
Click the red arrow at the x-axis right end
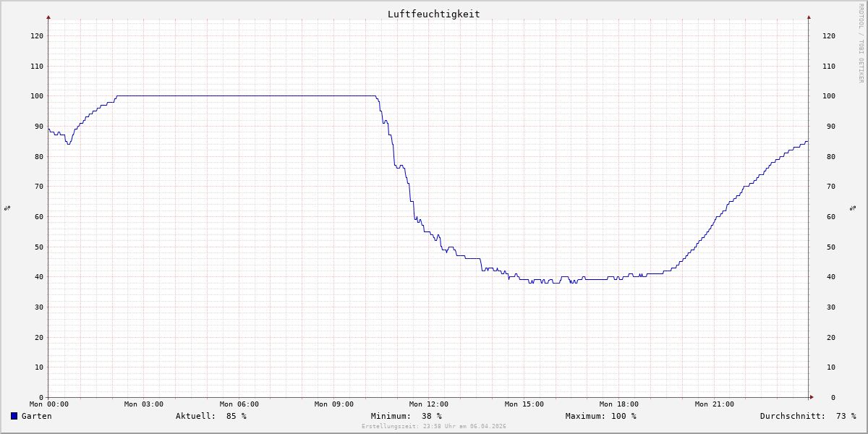(x=811, y=397)
